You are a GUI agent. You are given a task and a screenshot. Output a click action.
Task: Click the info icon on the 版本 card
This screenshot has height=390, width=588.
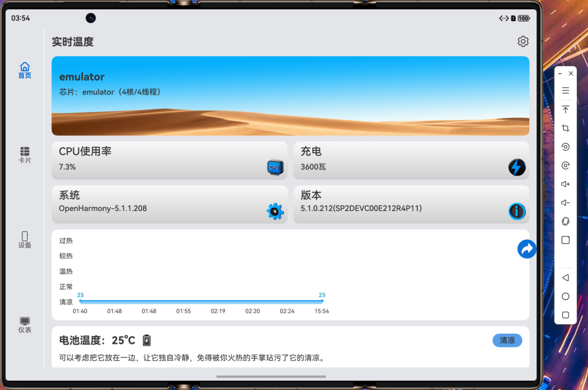[x=516, y=212]
